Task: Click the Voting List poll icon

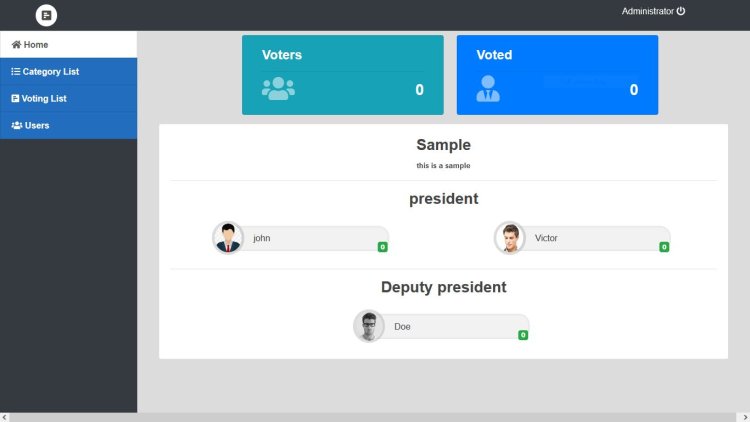Action: pyautogui.click(x=16, y=99)
